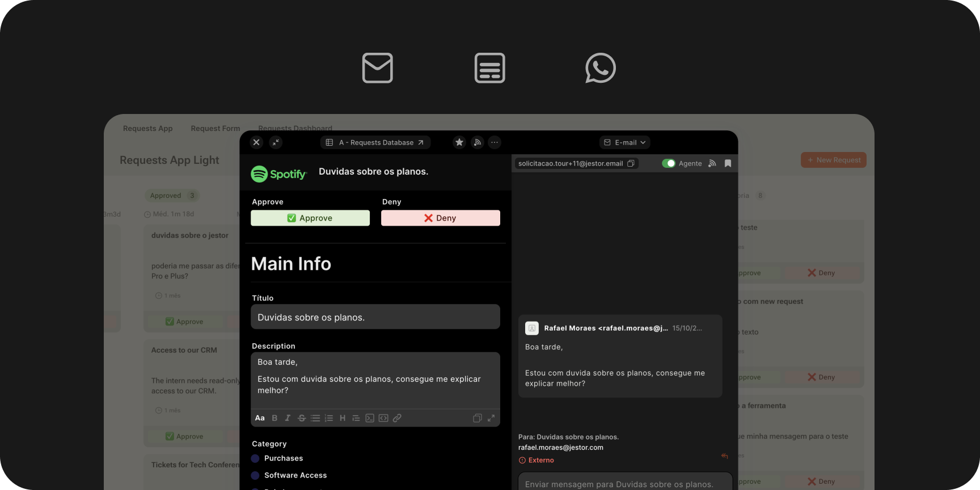980x490 pixels.
Task: Click the bookmark icon in email panel
Action: [x=728, y=163]
